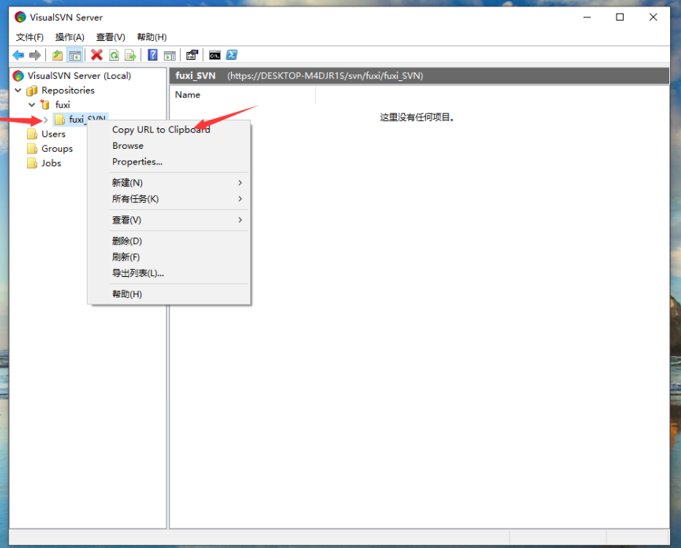
Task: Choose 帮助(H) in context menu
Action: point(169,294)
